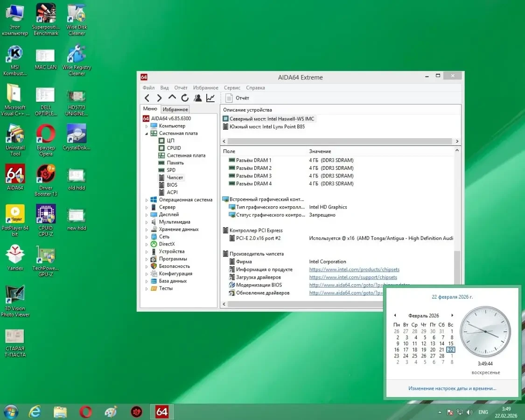Go back with AIDA64 toolbar arrow
Screen dimensions: 525x420
[x=147, y=98]
